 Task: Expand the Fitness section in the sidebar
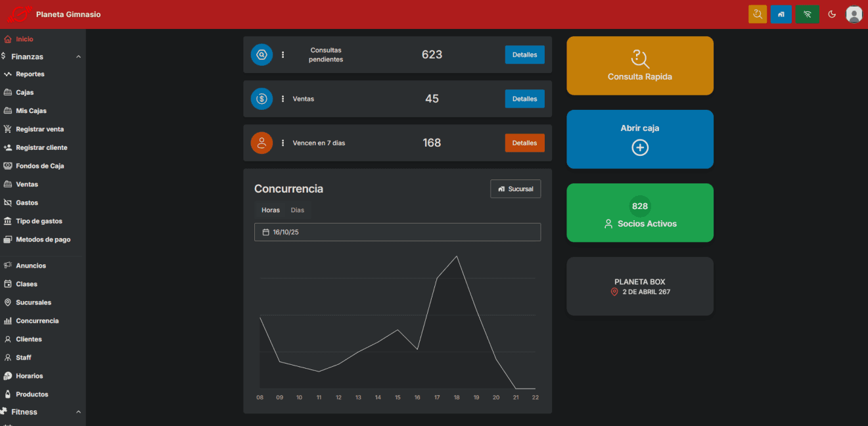pyautogui.click(x=78, y=412)
